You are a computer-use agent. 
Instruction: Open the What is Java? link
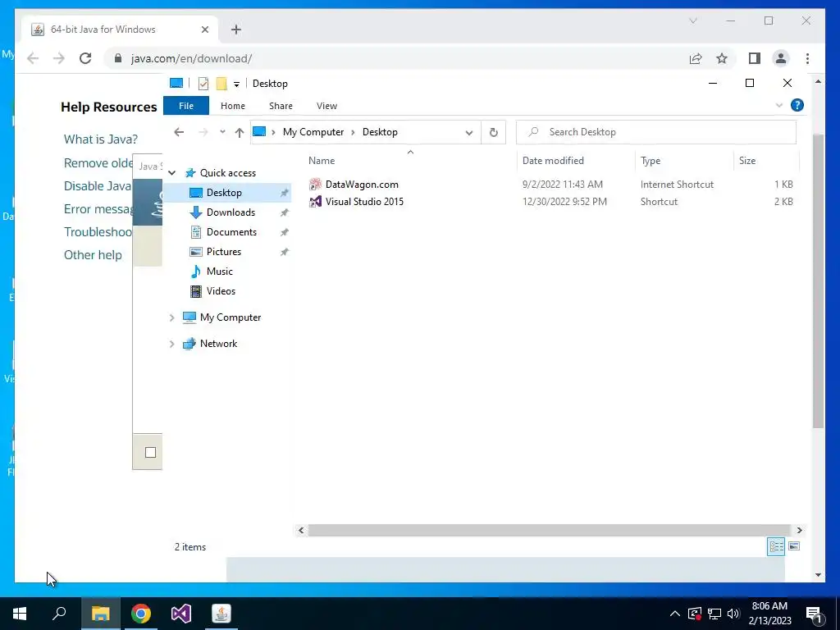pyautogui.click(x=101, y=139)
